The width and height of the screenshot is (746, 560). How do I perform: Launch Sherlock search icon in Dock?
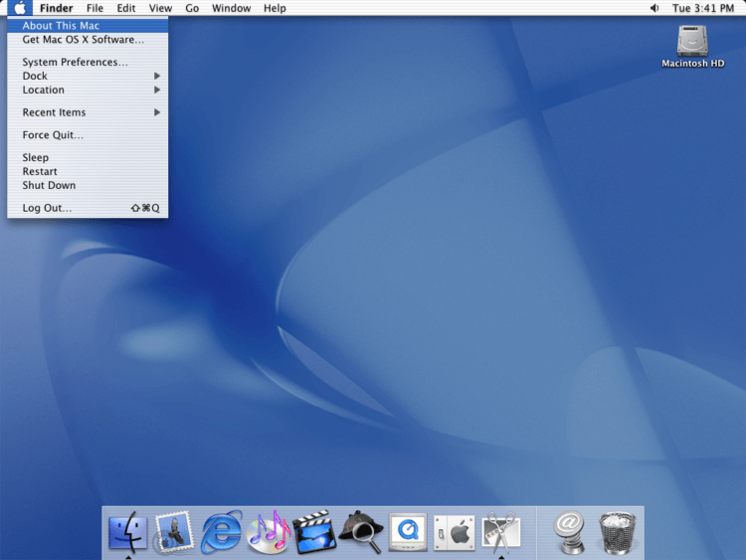(362, 532)
